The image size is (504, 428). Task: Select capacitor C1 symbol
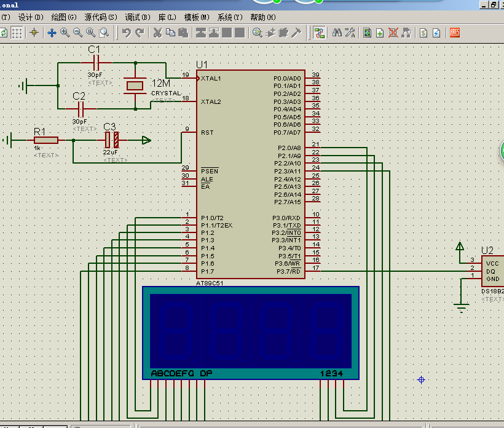[x=96, y=63]
